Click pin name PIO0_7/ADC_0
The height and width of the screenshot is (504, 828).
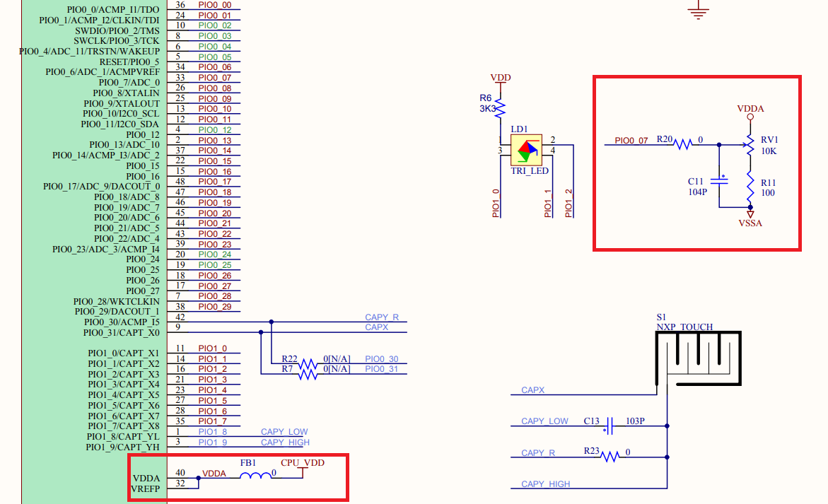pyautogui.click(x=129, y=82)
